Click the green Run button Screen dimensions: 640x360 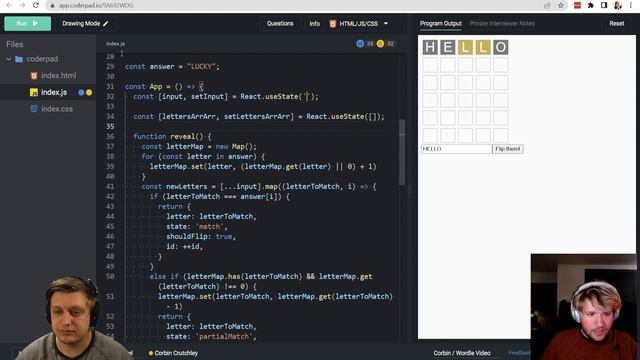click(27, 23)
